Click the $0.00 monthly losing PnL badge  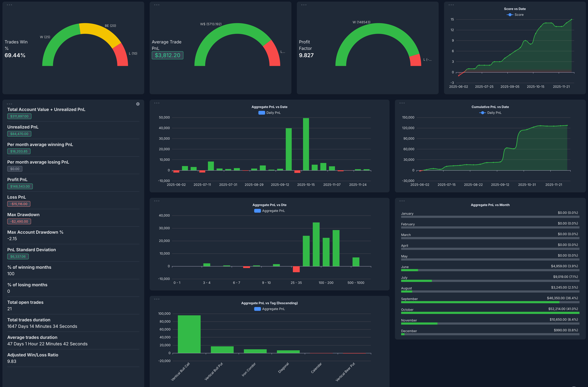coord(15,169)
